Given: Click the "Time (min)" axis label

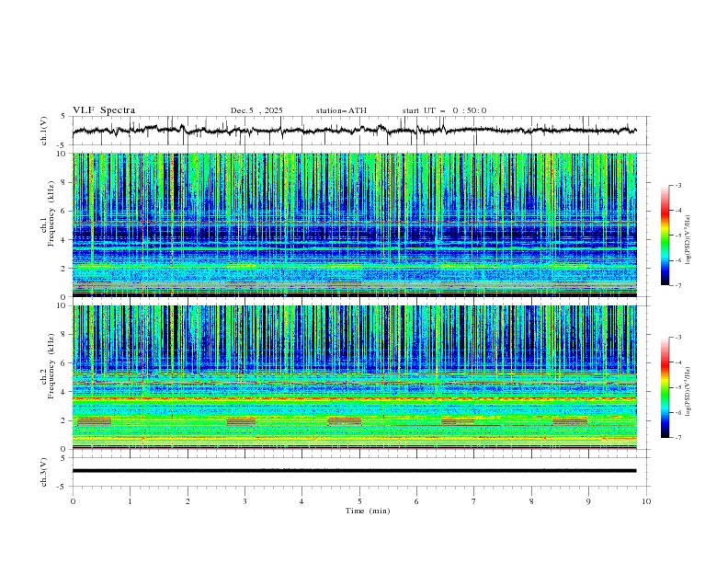Looking at the screenshot, I should click(x=368, y=511).
